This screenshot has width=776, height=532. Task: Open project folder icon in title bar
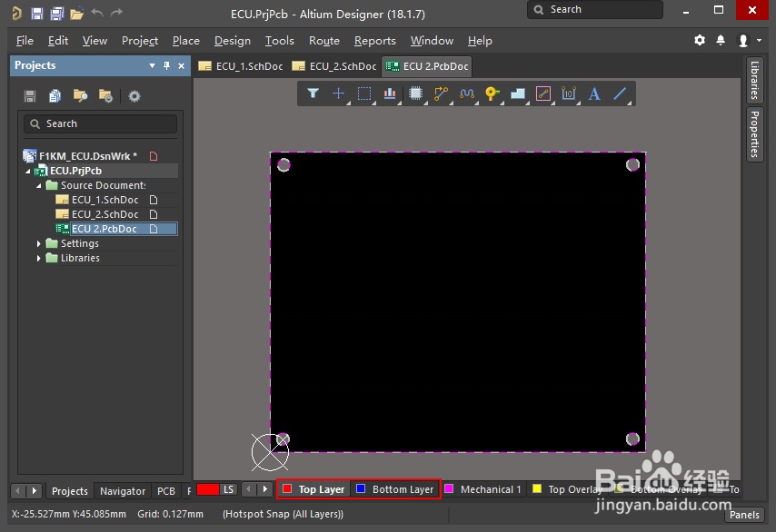tap(76, 14)
